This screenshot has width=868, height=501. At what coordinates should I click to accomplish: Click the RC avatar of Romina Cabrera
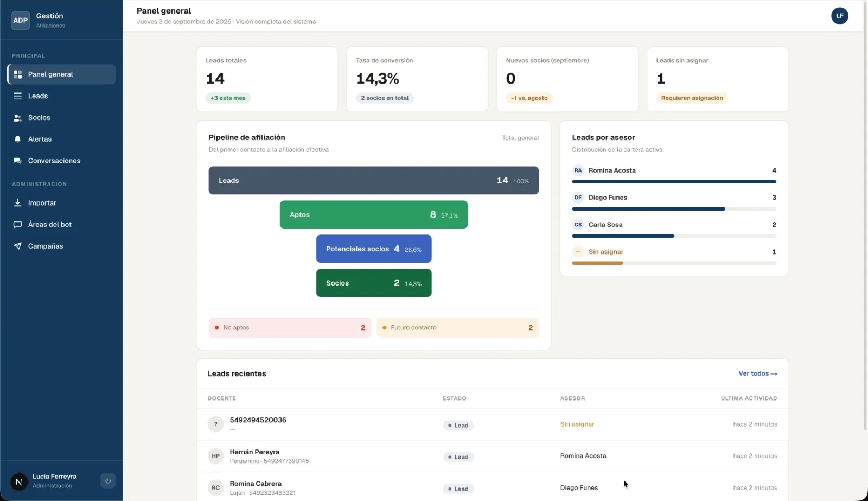(x=215, y=488)
